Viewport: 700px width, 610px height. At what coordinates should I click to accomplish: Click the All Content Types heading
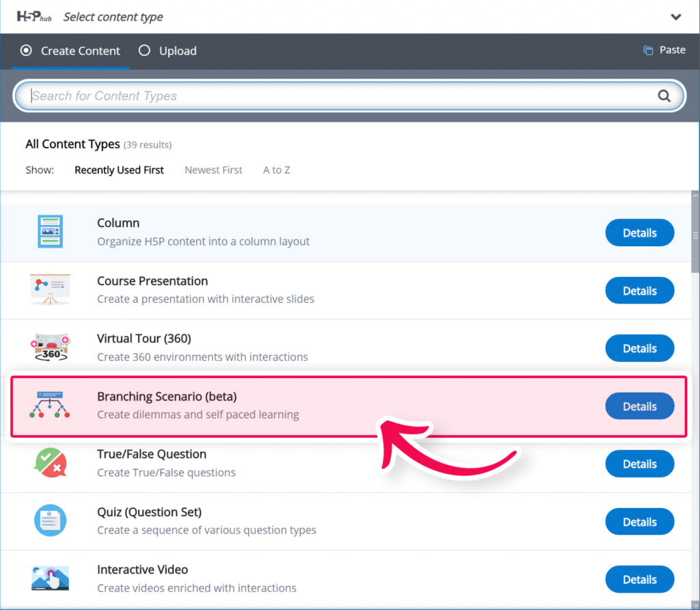pos(72,144)
